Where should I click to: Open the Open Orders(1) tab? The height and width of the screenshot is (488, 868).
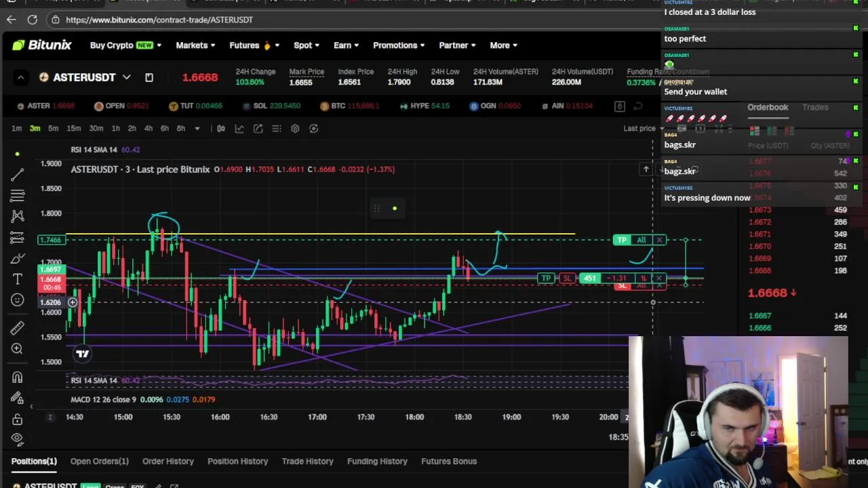pos(99,461)
